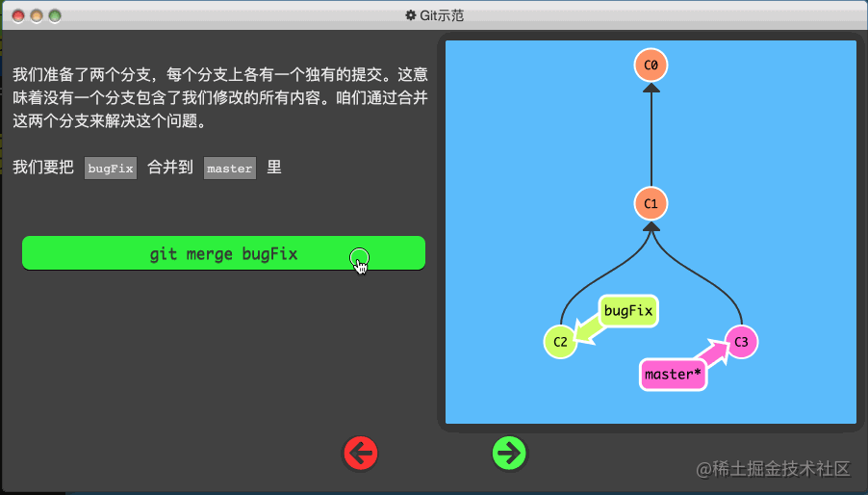
Task: Click the bugFix branch label in the graph
Action: click(x=628, y=311)
